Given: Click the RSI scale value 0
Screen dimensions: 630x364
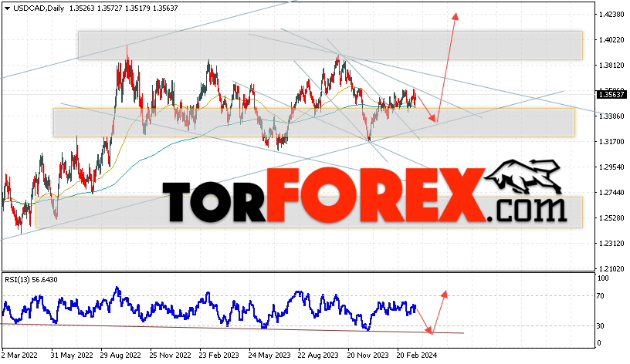Looking at the screenshot, I should 598,343.
